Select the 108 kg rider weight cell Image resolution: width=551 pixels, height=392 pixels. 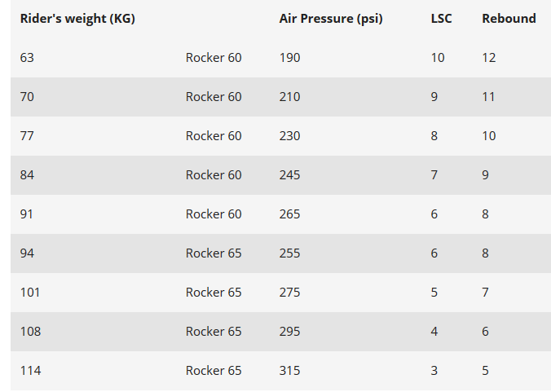pos(30,332)
